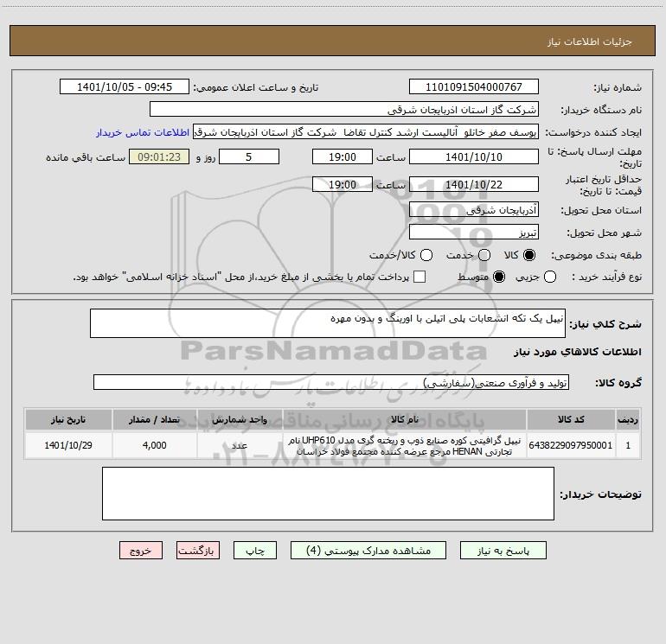
Task: Click the public announcement date field 1401/10/05 - 09:45
Action: point(125,86)
